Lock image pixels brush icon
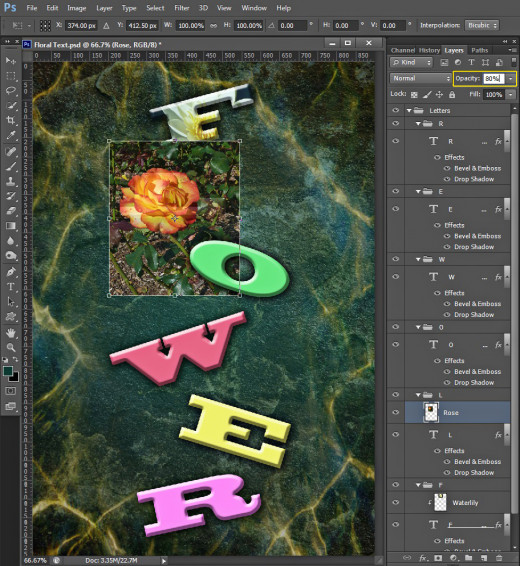Viewport: 520px width, 566px height. pyautogui.click(x=427, y=95)
